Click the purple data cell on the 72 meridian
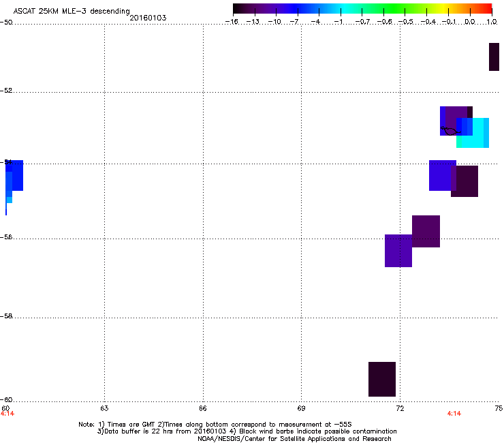Image resolution: width=504 pixels, height=443 pixels. [398, 251]
